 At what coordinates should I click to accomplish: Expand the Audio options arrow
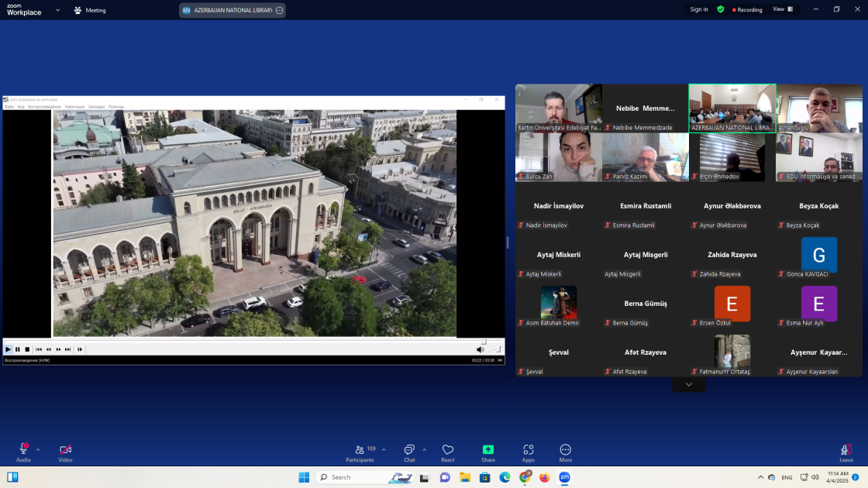click(x=38, y=450)
